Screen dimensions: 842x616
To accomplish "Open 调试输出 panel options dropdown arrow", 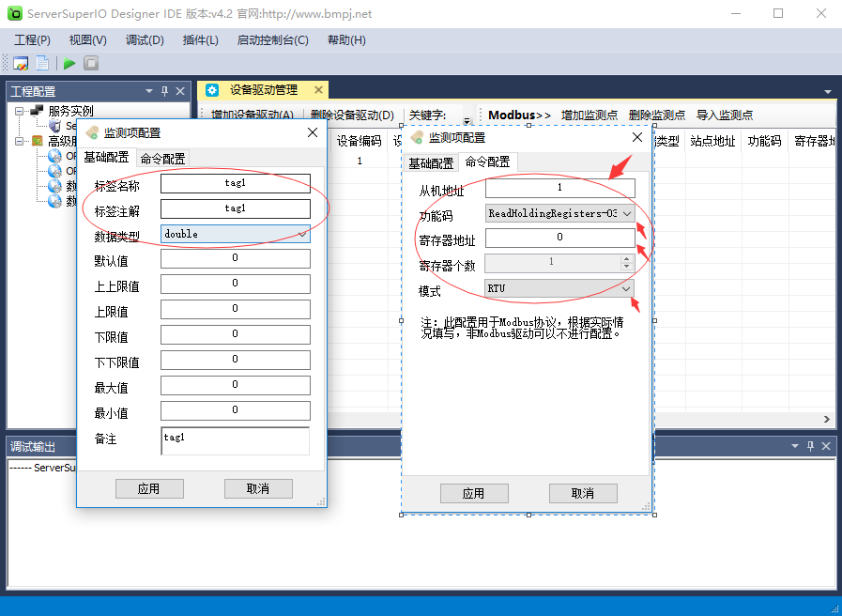I will coord(795,446).
